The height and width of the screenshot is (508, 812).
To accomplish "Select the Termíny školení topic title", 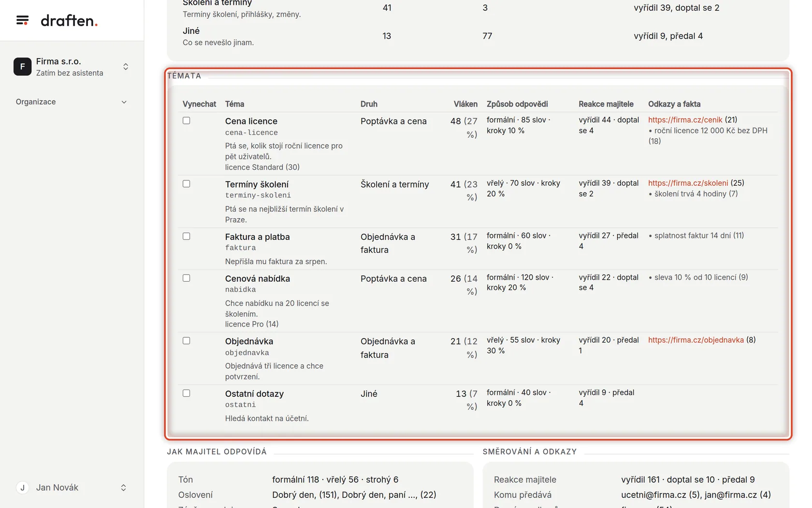I will click(257, 184).
